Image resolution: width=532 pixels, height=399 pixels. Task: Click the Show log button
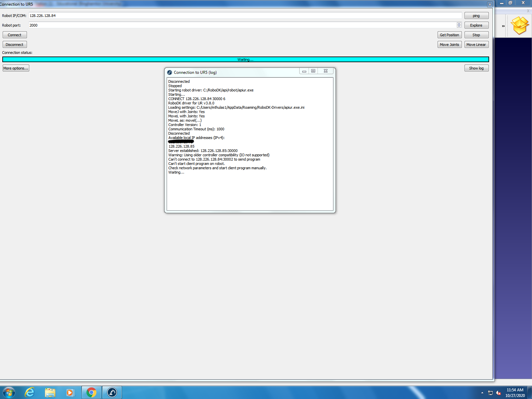tap(476, 68)
